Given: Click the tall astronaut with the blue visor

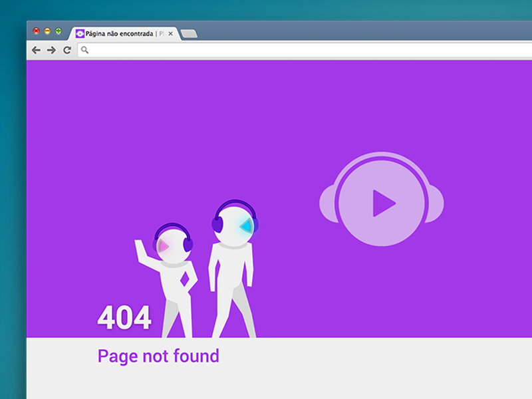Looking at the screenshot, I should 233,269.
